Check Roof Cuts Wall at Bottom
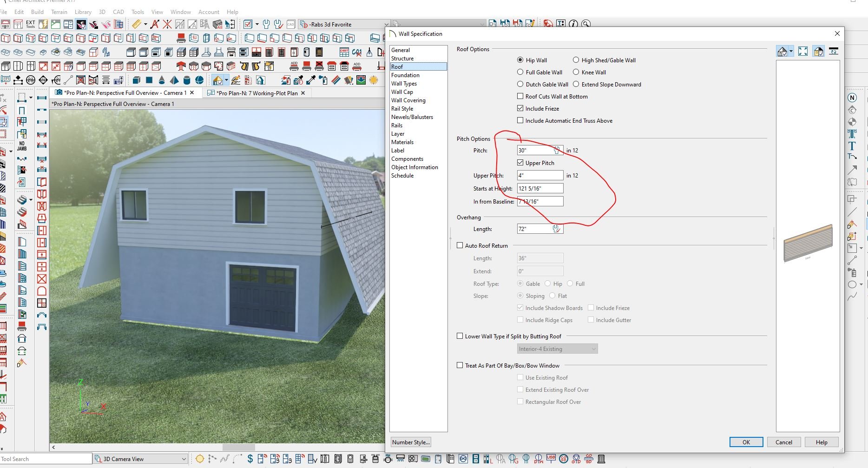Viewport: 868px width, 468px height. click(x=520, y=97)
